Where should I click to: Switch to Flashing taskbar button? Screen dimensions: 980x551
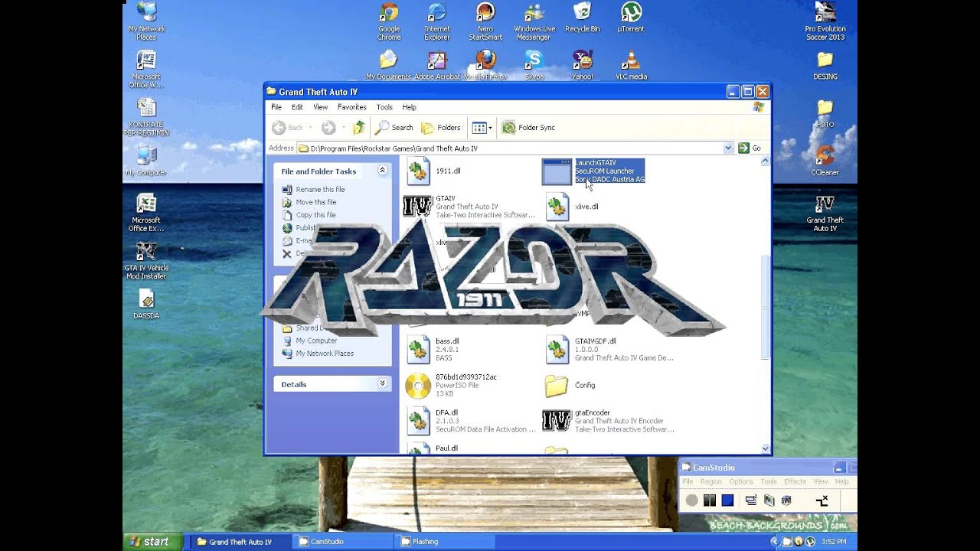coord(446,542)
